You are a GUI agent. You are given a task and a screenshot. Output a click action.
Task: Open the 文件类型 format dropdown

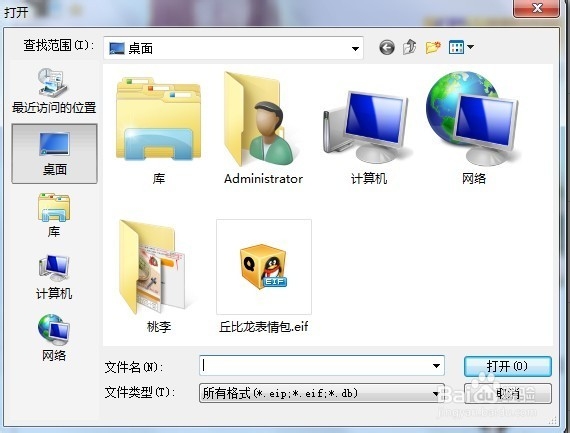point(322,393)
